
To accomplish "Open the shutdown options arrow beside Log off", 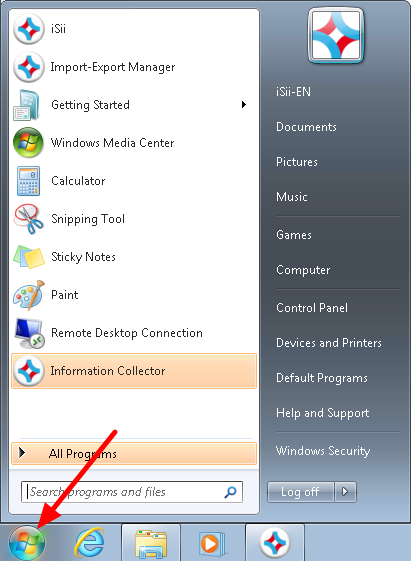I will [x=345, y=492].
